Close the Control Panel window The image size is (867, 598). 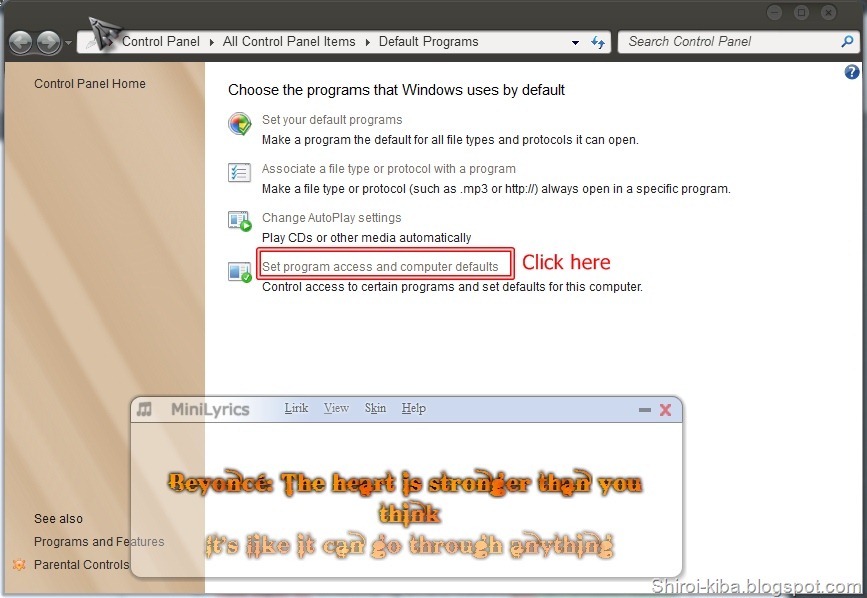point(828,12)
